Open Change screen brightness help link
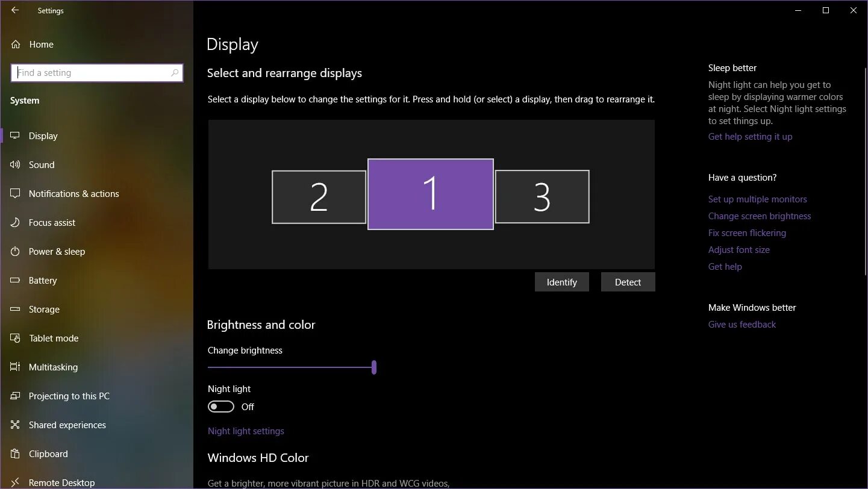 point(760,216)
